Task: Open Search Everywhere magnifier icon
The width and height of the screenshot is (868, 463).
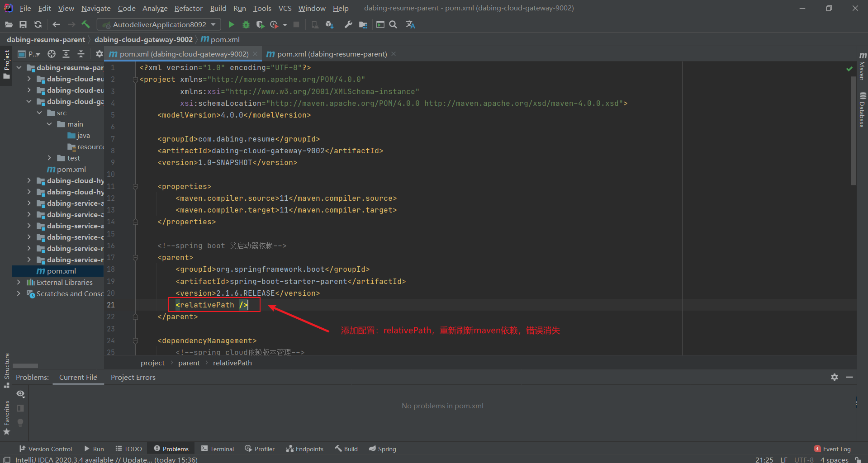Action: 393,24
